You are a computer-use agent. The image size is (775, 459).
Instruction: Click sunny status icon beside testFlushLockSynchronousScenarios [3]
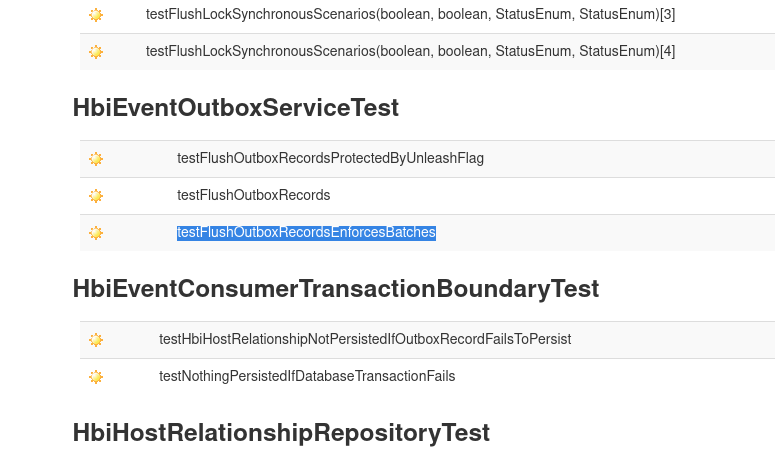tap(96, 15)
